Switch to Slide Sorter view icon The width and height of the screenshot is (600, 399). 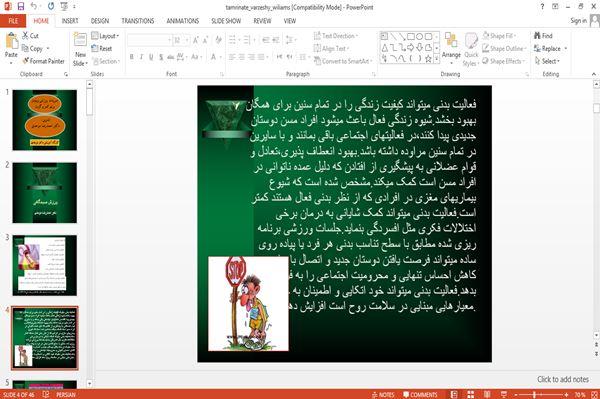[x=470, y=395]
